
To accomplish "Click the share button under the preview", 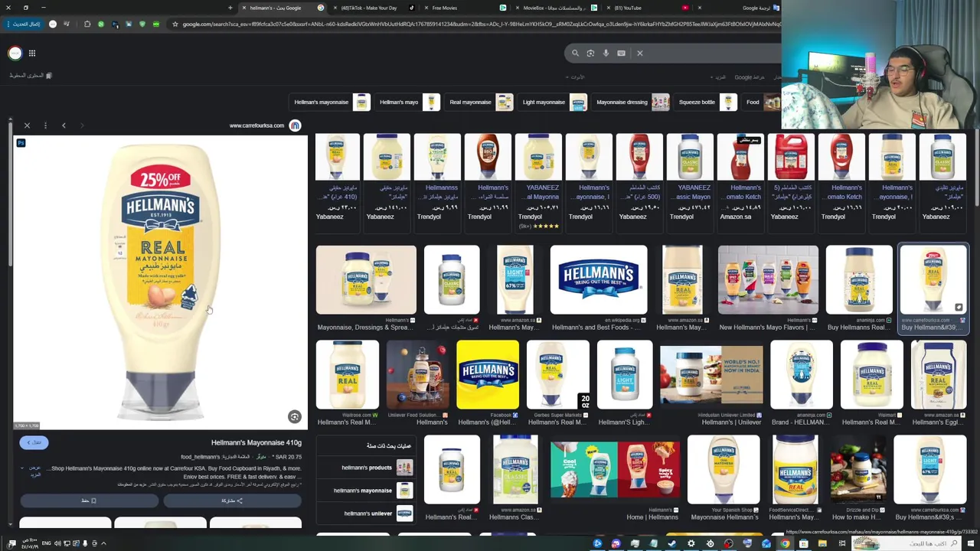I will 232,500.
